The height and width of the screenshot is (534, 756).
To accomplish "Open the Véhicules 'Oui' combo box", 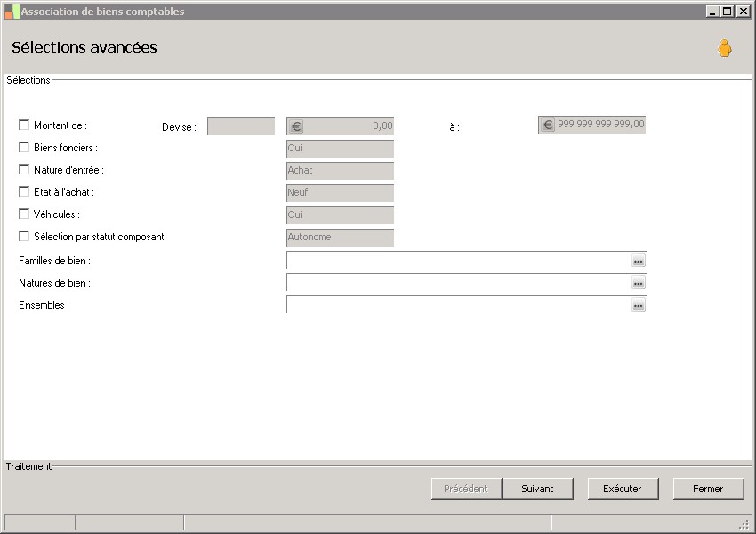I will click(340, 215).
